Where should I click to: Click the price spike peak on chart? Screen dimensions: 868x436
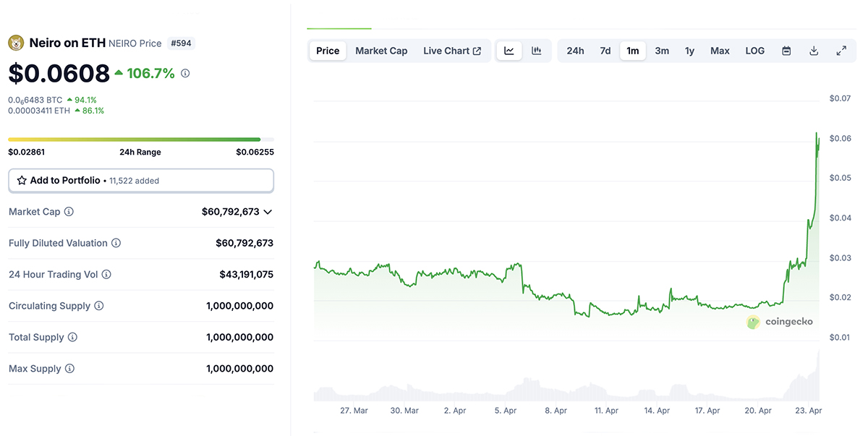click(817, 134)
